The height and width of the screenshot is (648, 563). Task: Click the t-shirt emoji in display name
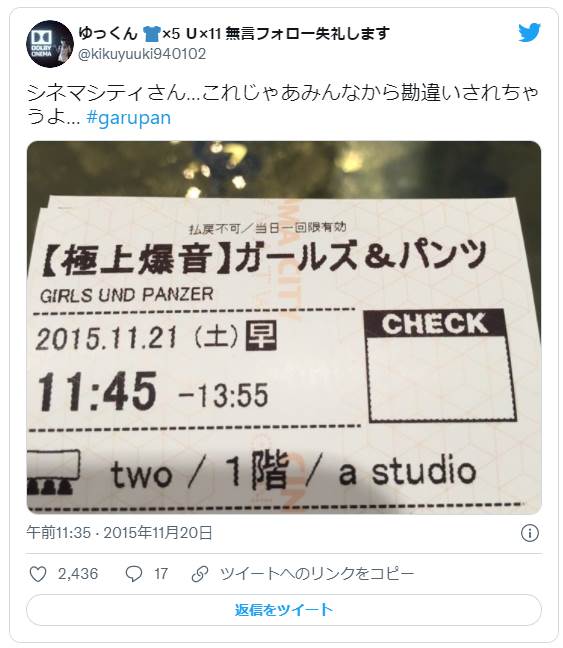(151, 33)
